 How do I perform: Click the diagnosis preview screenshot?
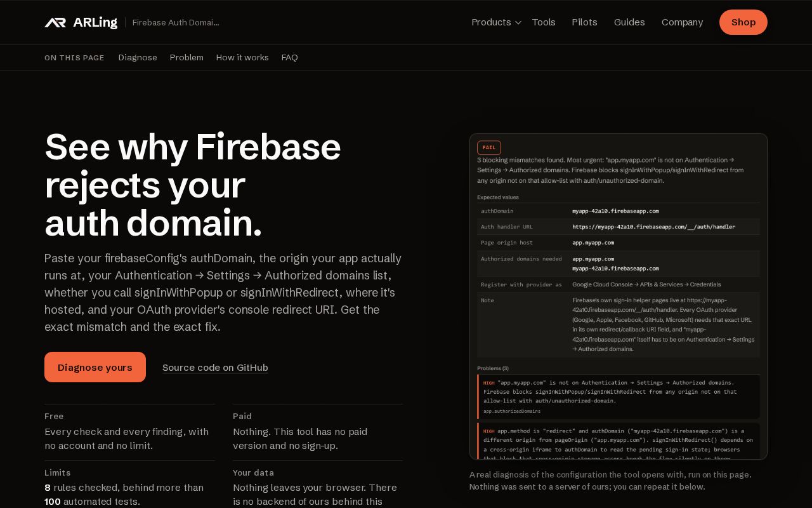619,297
